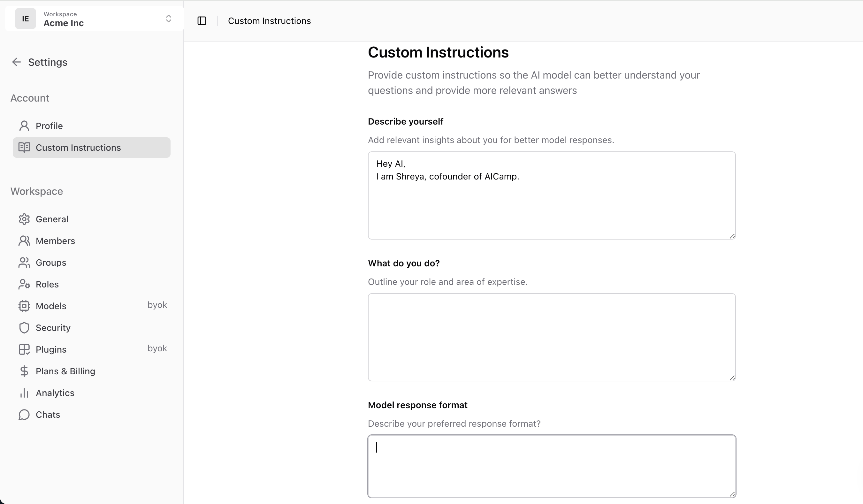Click the Plans & Billing dollar icon

[x=24, y=371]
